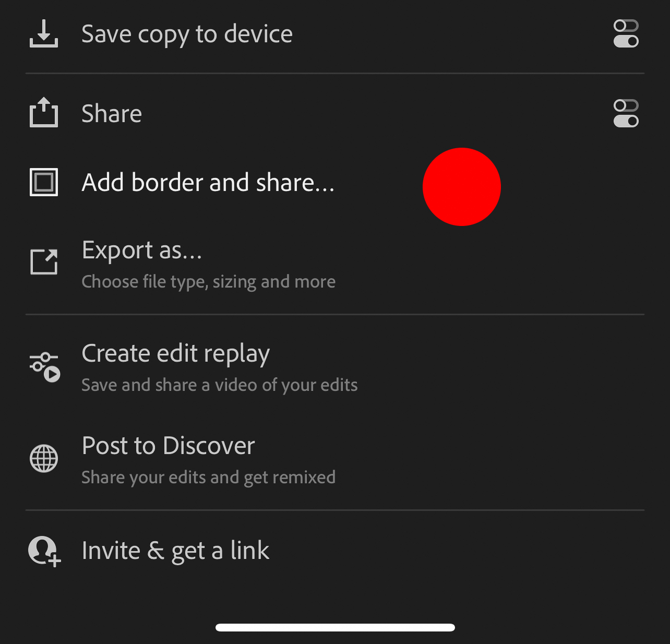Tap the Share upload arrow icon

(x=44, y=113)
